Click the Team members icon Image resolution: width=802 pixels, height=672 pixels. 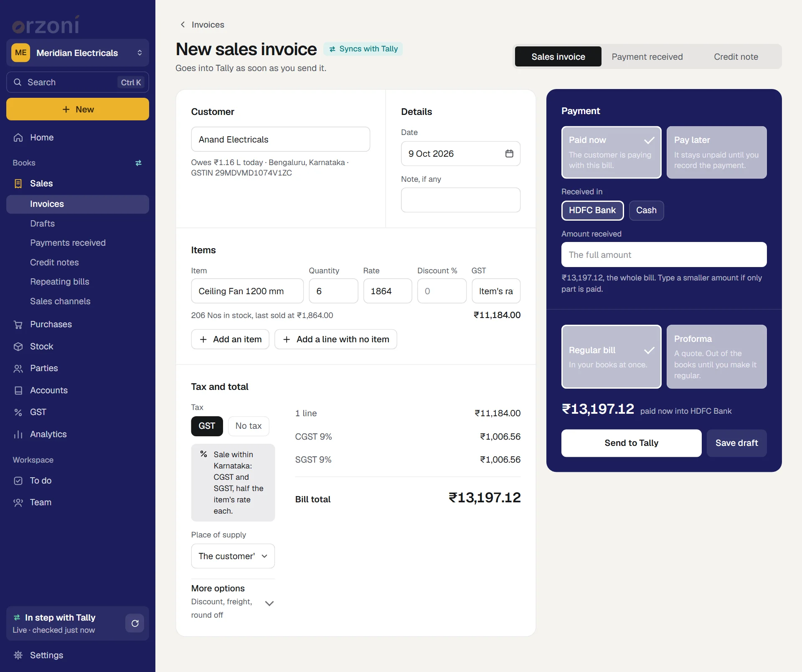coord(18,503)
